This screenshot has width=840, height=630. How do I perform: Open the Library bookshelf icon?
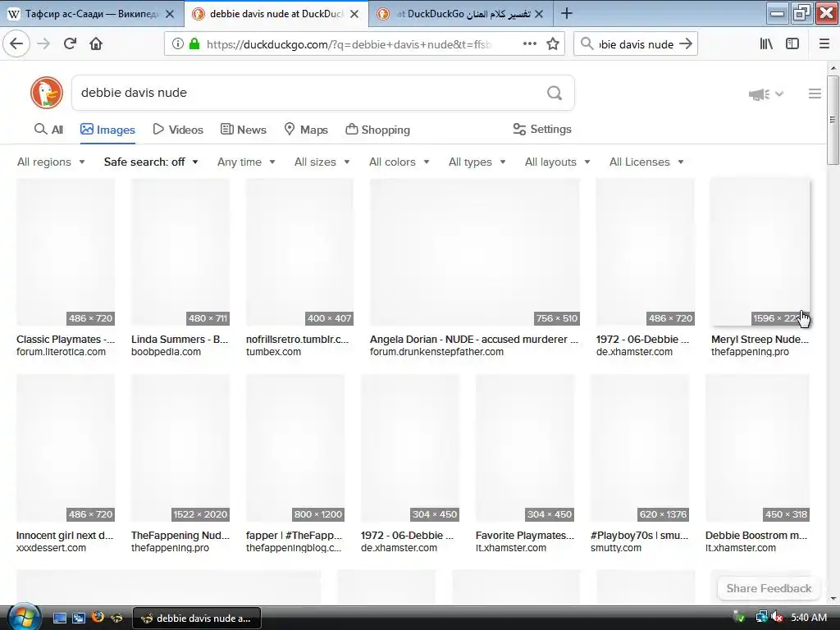766,44
